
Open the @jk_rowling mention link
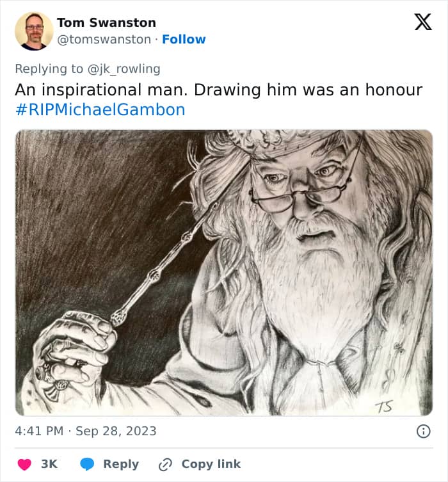pos(124,69)
